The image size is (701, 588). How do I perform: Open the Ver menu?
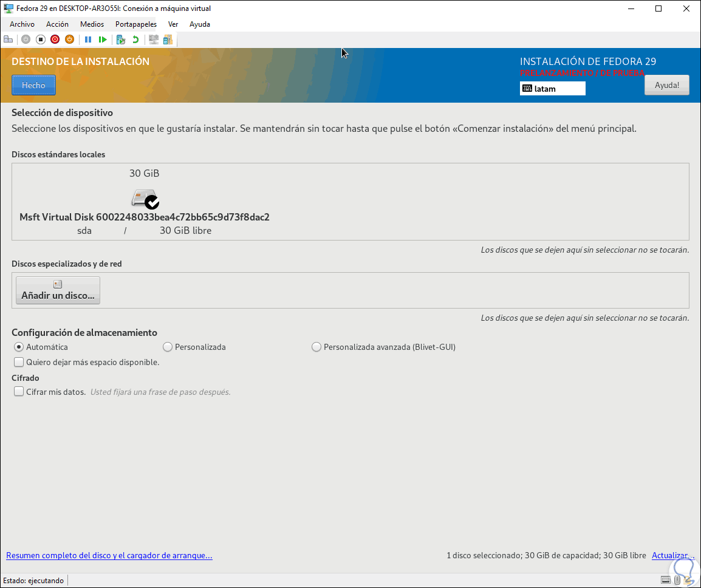point(173,24)
